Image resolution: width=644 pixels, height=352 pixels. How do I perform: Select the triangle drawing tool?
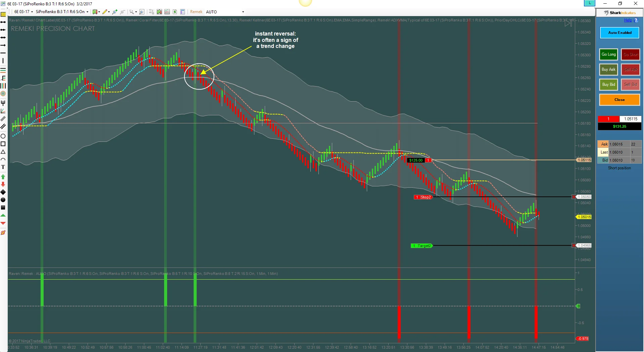coord(3,152)
